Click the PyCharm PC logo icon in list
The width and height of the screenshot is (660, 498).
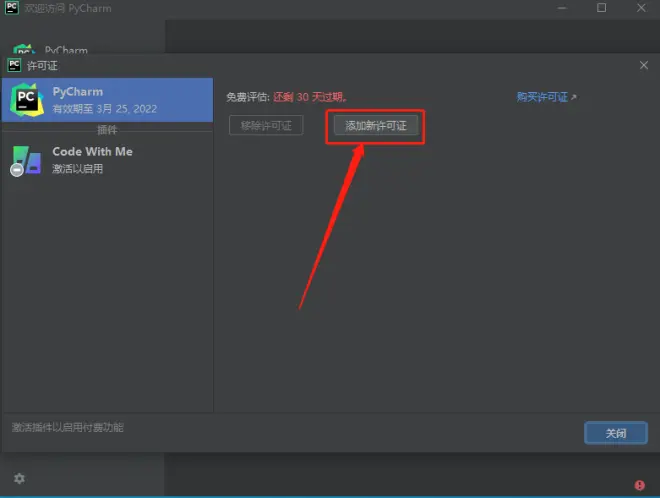point(27,100)
